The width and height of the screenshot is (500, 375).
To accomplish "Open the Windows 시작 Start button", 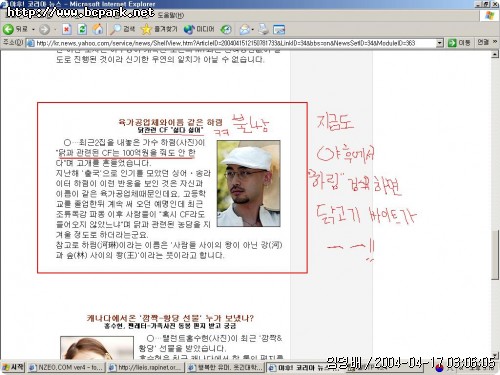I will pyautogui.click(x=13, y=367).
